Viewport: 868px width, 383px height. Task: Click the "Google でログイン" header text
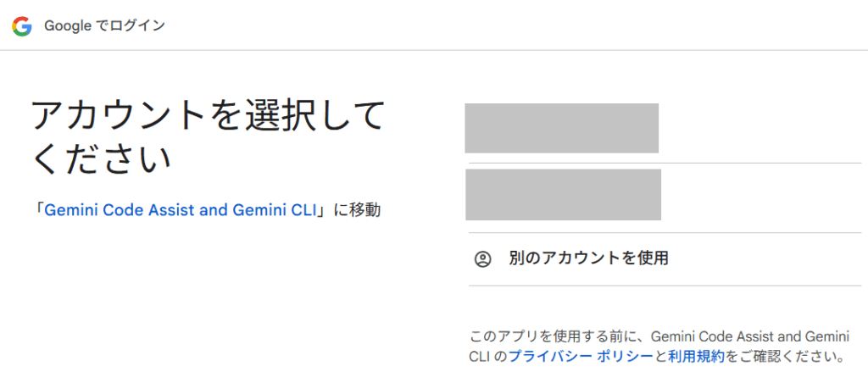coord(104,26)
